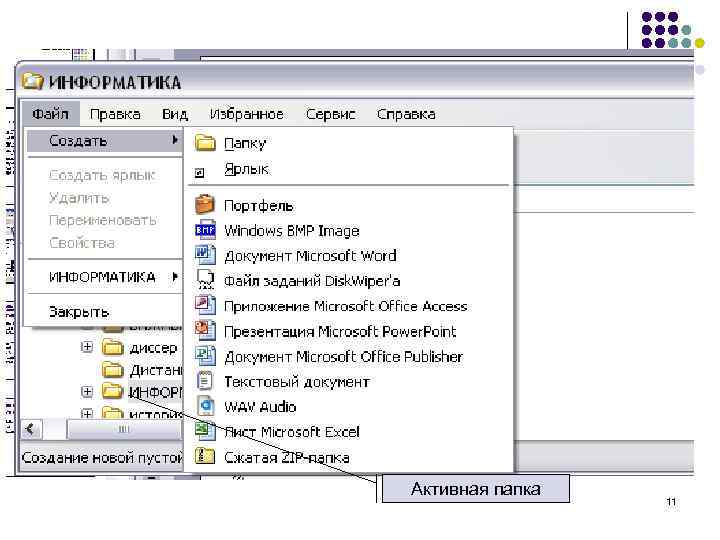The height and width of the screenshot is (540, 720).
Task: Click the left scroll arrow of tree pane
Action: pos(32,429)
